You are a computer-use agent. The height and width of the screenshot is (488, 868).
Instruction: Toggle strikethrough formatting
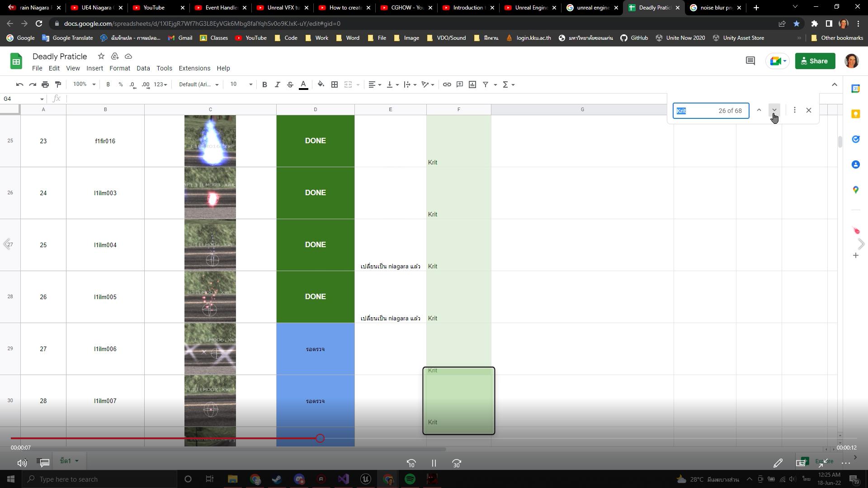click(290, 84)
